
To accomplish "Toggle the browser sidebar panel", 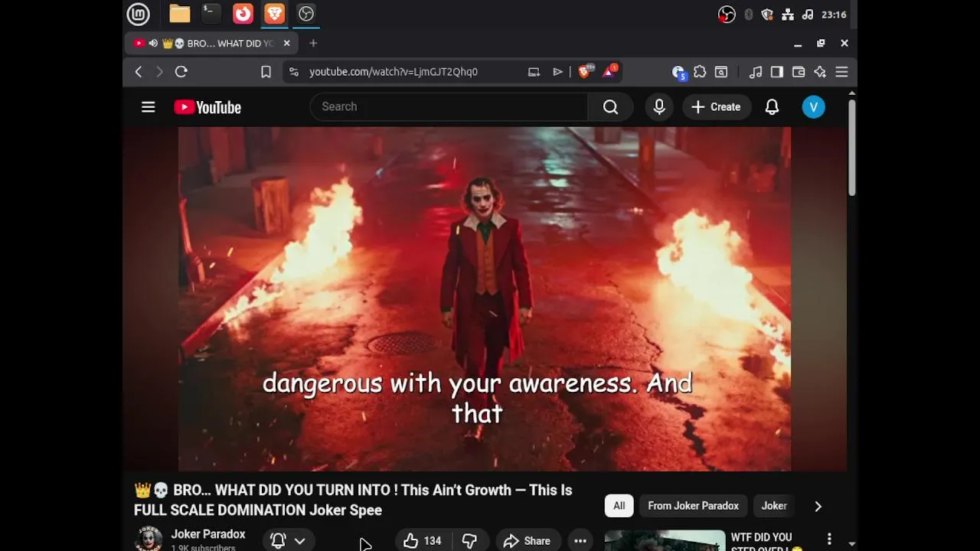I will click(x=777, y=72).
